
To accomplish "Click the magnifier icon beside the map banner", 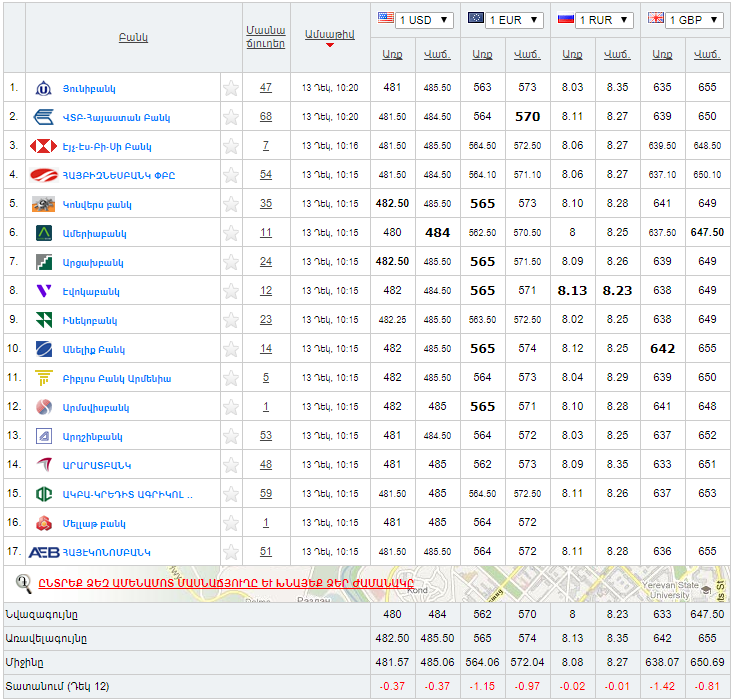I will tap(23, 583).
